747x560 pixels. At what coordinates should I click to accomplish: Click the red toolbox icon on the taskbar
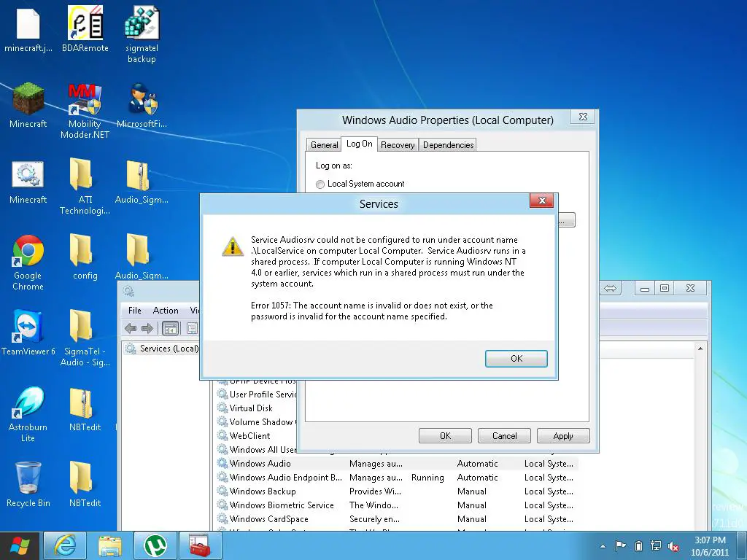[200, 545]
